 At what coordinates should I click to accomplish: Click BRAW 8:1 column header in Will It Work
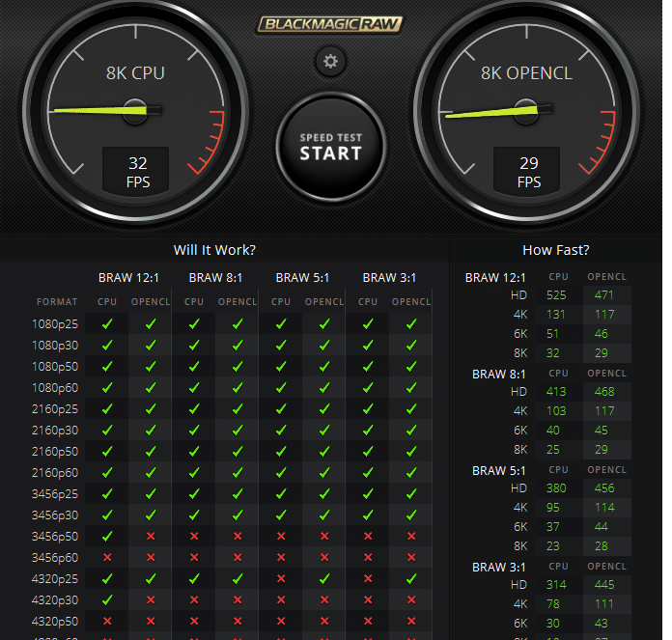[x=215, y=278]
